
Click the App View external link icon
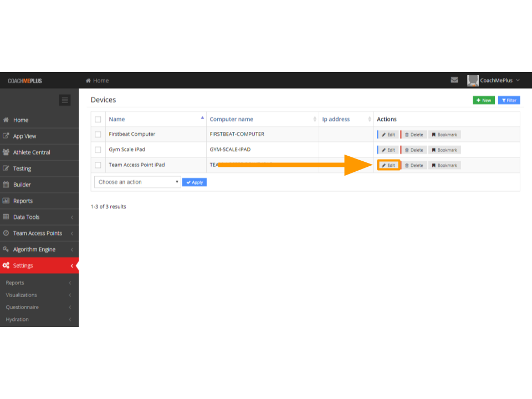click(x=6, y=136)
